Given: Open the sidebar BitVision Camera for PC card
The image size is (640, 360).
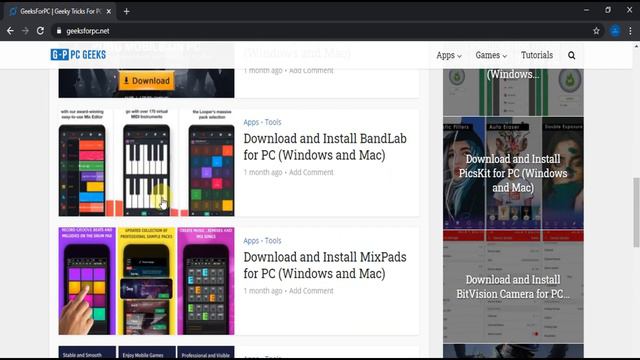Looking at the screenshot, I should [x=513, y=287].
